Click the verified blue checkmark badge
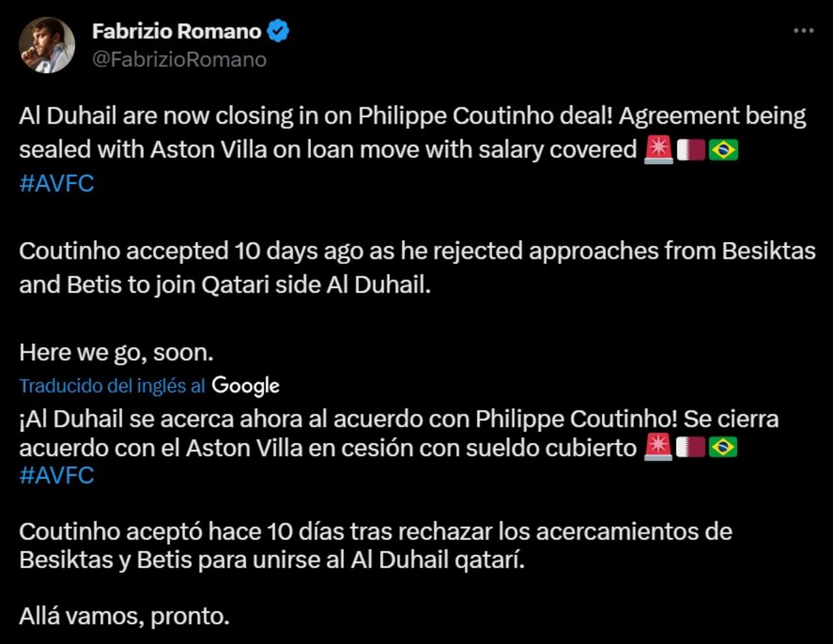 click(x=279, y=31)
